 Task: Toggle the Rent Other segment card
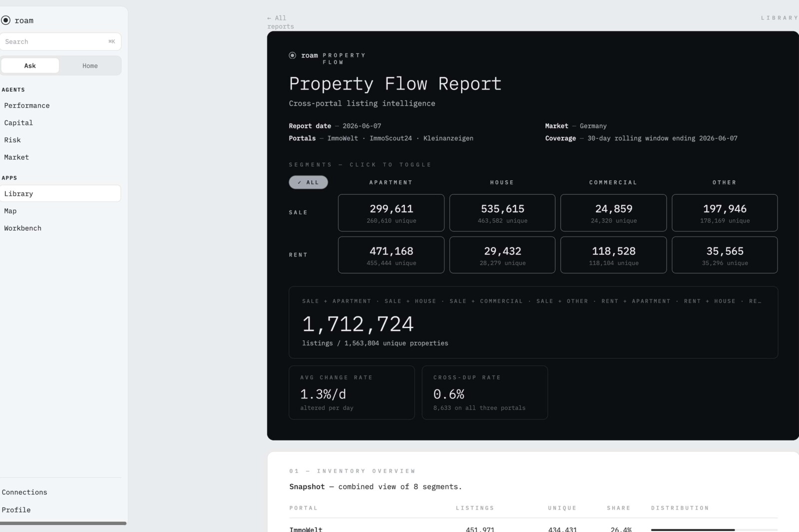pyautogui.click(x=725, y=255)
